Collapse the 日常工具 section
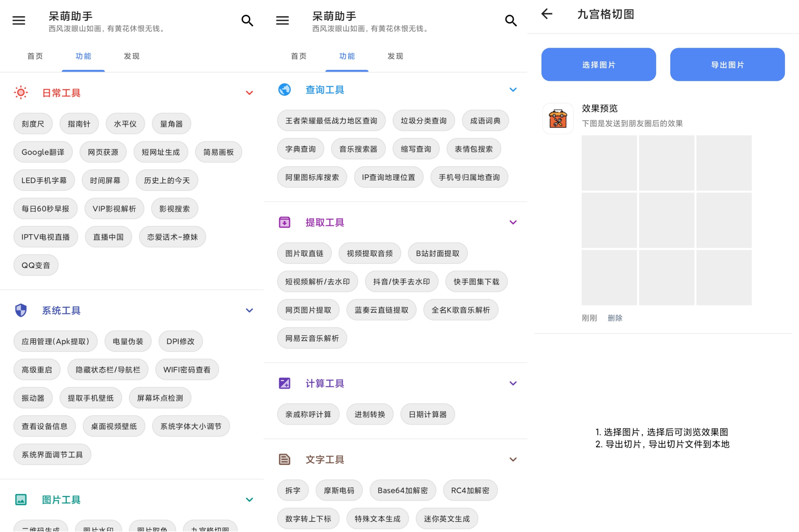 click(250, 92)
